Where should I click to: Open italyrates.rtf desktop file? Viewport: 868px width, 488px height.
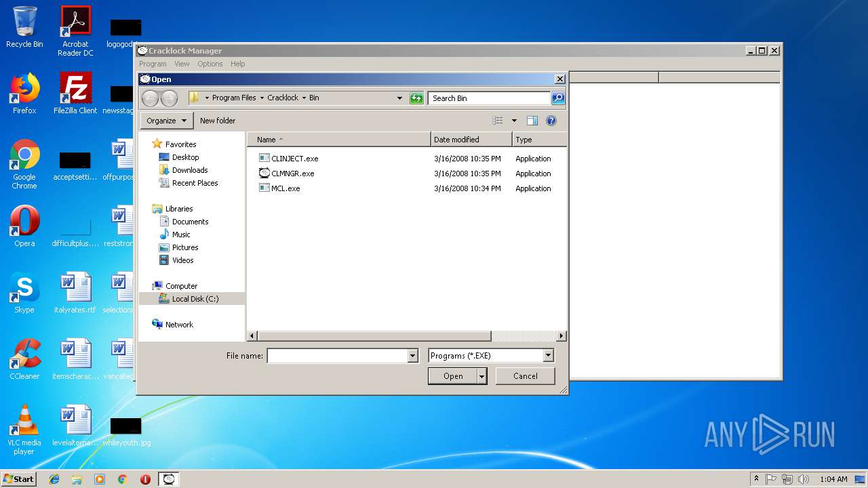point(75,293)
